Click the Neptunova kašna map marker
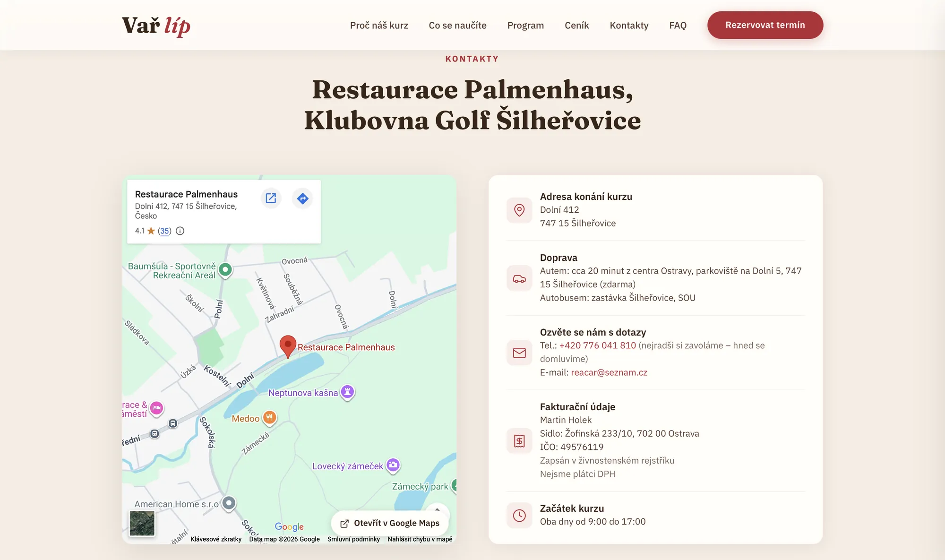 (x=348, y=392)
